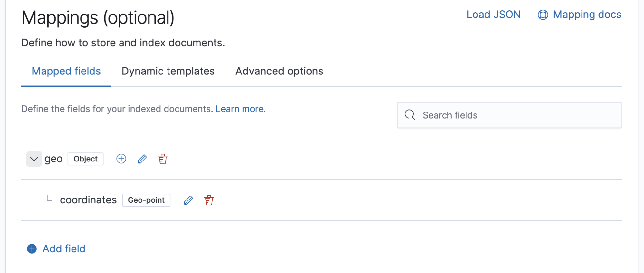Click the Geo-point type badge on coordinates
The width and height of the screenshot is (644, 273).
point(146,200)
